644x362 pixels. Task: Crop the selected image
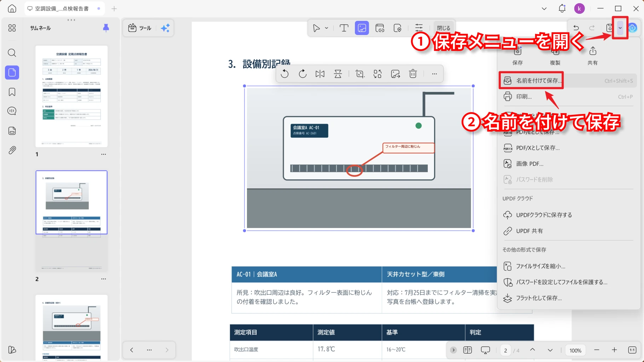tap(360, 74)
